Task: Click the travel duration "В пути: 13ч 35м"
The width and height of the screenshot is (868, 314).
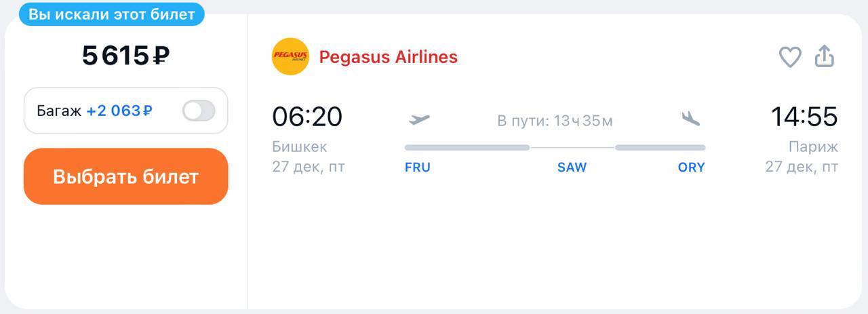Action: pos(555,121)
